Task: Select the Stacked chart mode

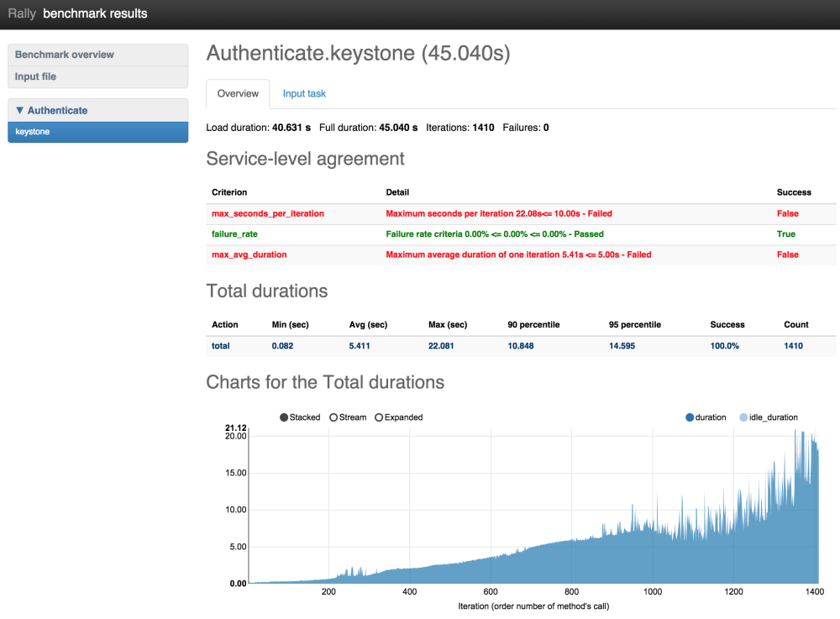Action: coord(300,417)
